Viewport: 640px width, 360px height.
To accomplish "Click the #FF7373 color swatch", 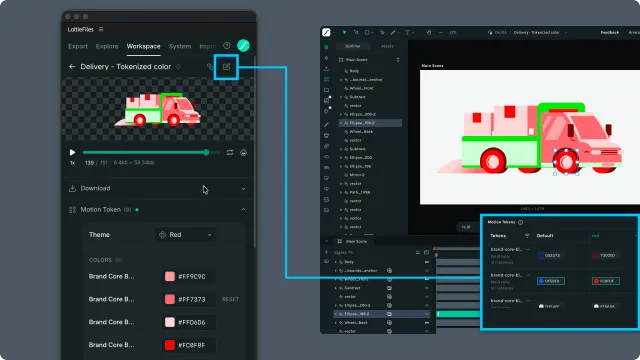I will coord(170,299).
